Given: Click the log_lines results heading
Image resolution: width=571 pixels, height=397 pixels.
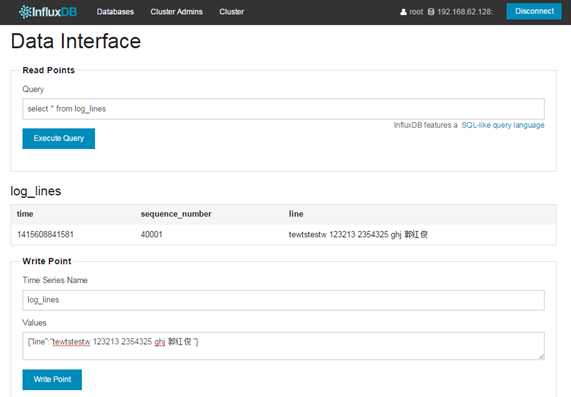Looking at the screenshot, I should [x=36, y=191].
